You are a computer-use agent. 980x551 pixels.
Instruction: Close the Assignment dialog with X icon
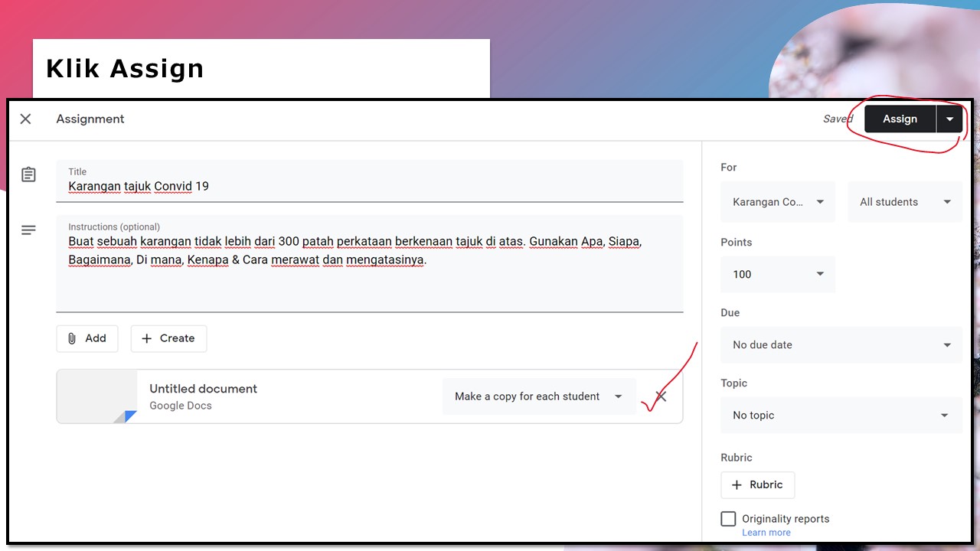[25, 119]
